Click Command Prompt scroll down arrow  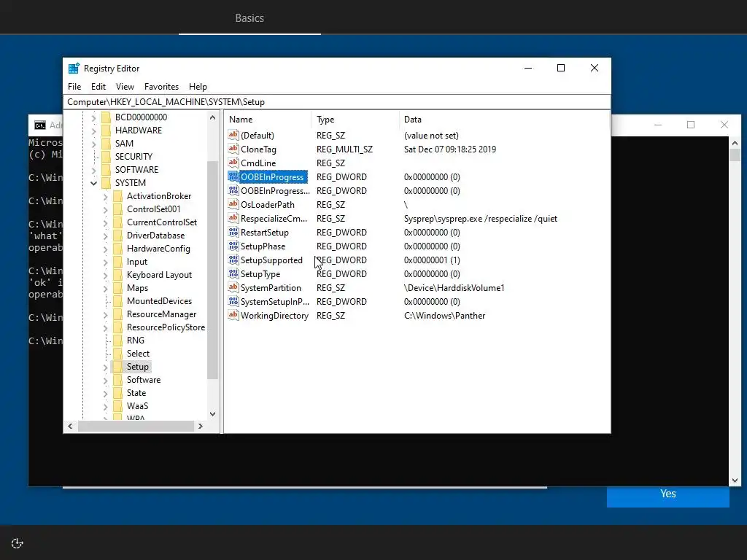click(735, 481)
